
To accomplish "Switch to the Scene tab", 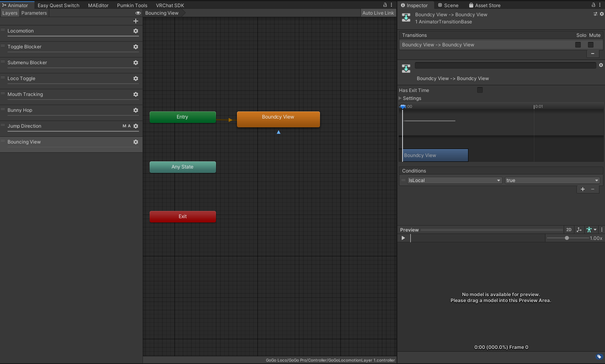I will pos(448,5).
